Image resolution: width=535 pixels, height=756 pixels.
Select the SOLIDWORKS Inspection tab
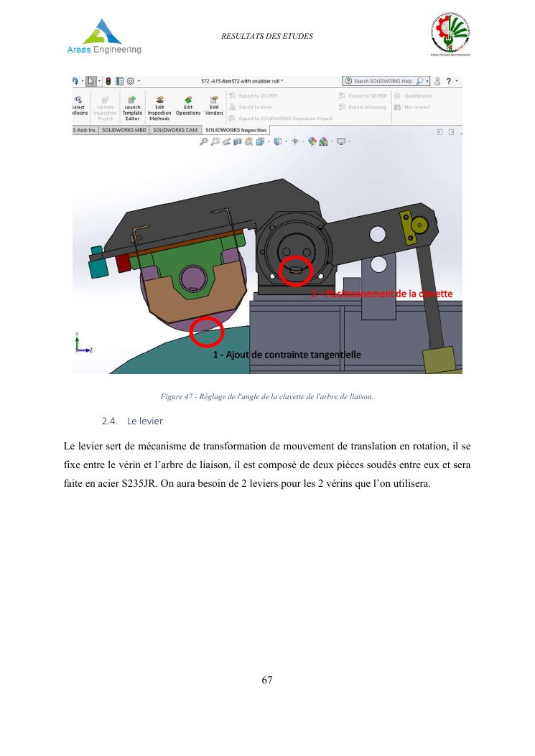235,130
